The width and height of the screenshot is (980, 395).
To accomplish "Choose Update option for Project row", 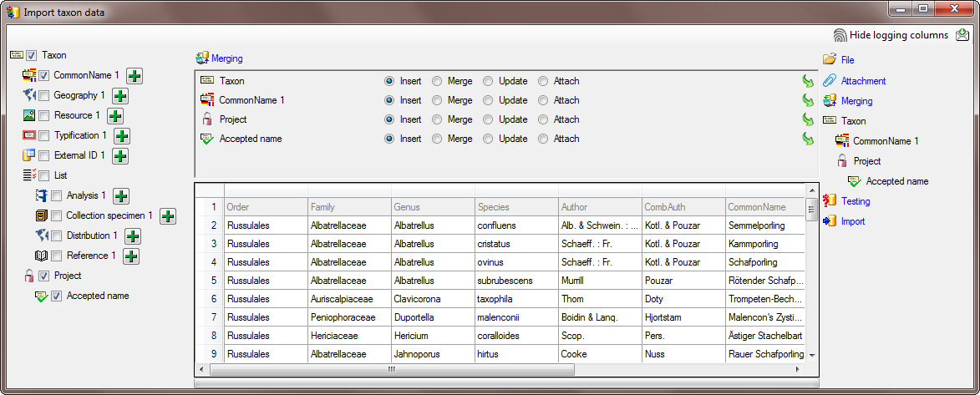I will [x=490, y=120].
